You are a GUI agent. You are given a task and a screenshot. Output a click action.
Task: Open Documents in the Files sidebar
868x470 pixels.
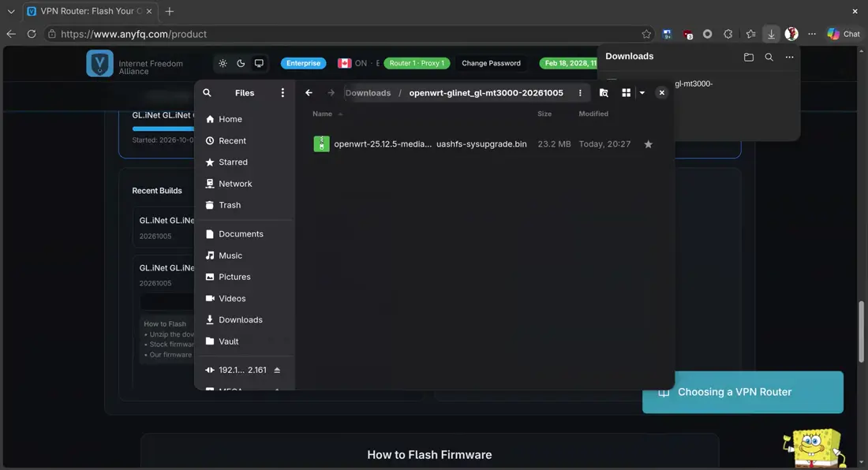click(244, 234)
